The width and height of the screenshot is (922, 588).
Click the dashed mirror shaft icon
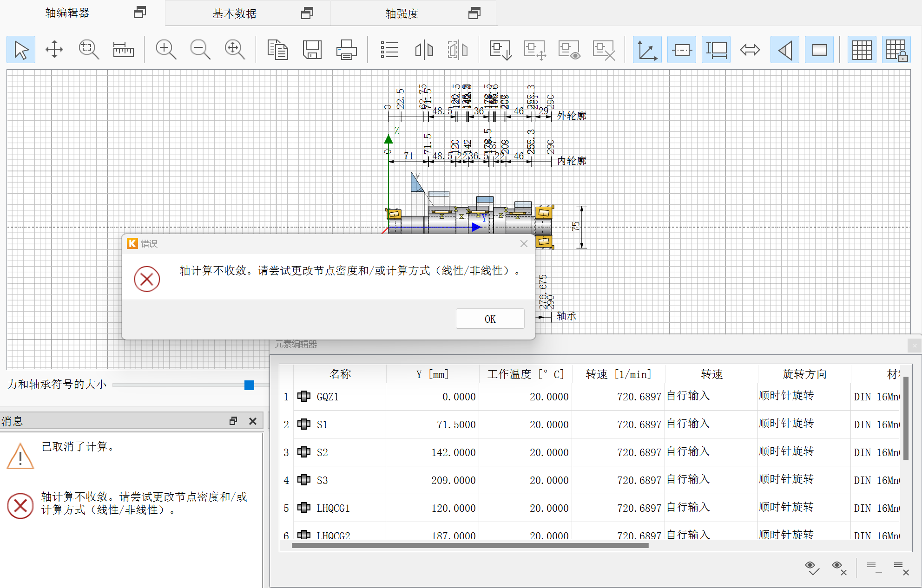458,50
